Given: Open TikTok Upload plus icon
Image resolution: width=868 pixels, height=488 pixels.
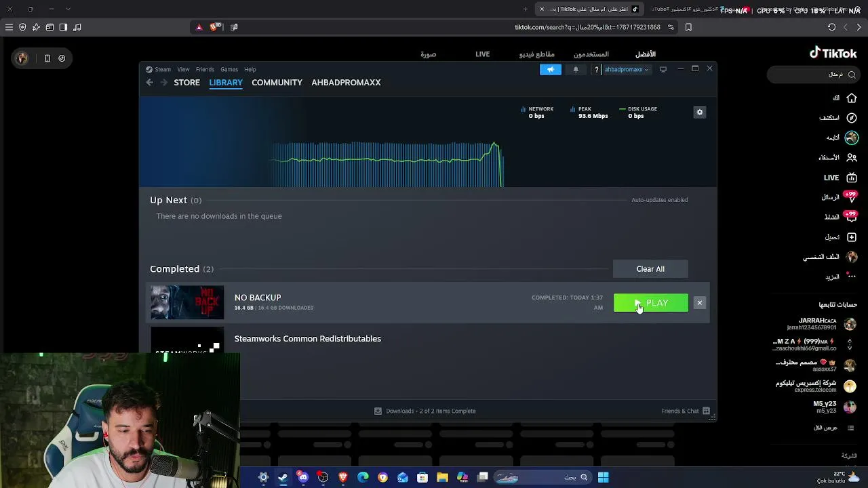Looking at the screenshot, I should click(x=852, y=237).
